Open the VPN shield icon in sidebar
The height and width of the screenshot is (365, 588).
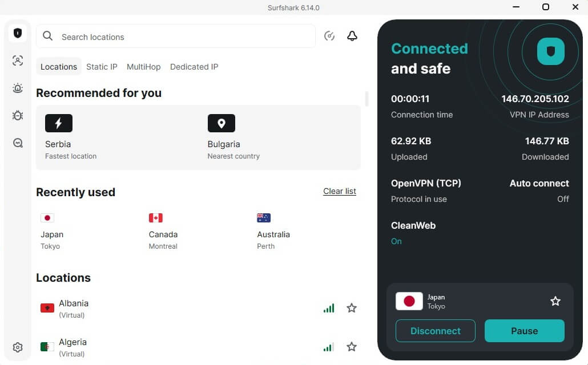click(18, 33)
